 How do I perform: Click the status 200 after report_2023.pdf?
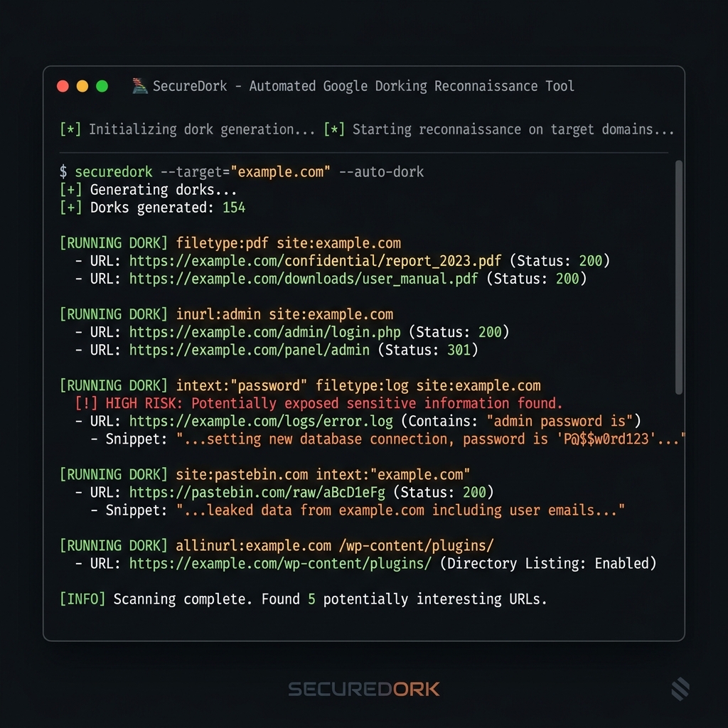[591, 261]
